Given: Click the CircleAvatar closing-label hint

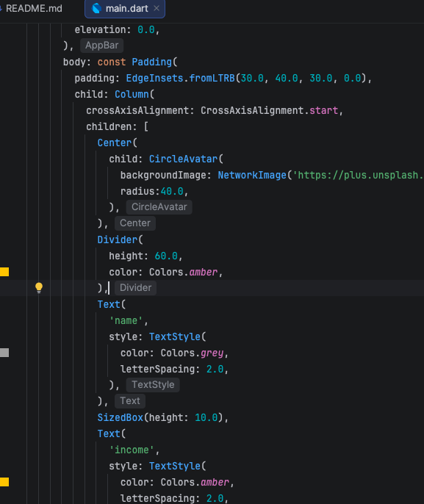Looking at the screenshot, I should point(159,207).
